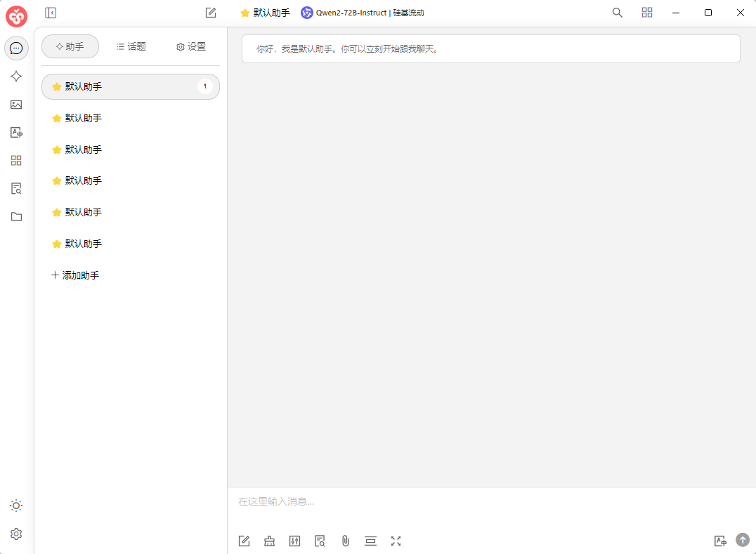
Task: Open the Files folder icon in left sidebar
Action: click(x=16, y=216)
